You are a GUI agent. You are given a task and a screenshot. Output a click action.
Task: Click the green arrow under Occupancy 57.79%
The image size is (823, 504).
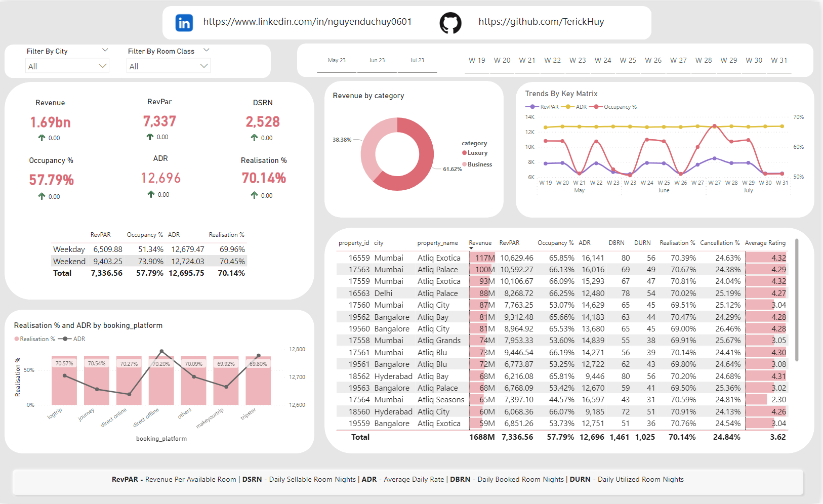click(42, 196)
